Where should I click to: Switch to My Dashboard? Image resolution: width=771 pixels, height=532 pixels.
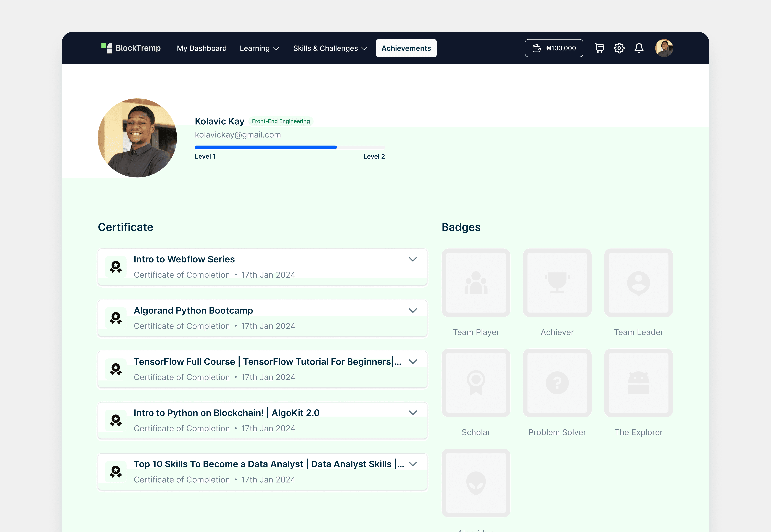[x=202, y=48]
